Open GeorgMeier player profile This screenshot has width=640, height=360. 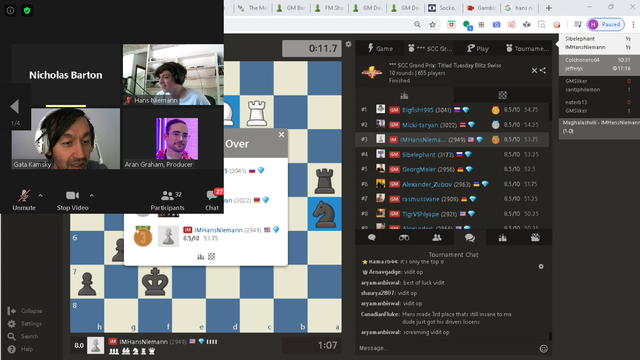419,169
